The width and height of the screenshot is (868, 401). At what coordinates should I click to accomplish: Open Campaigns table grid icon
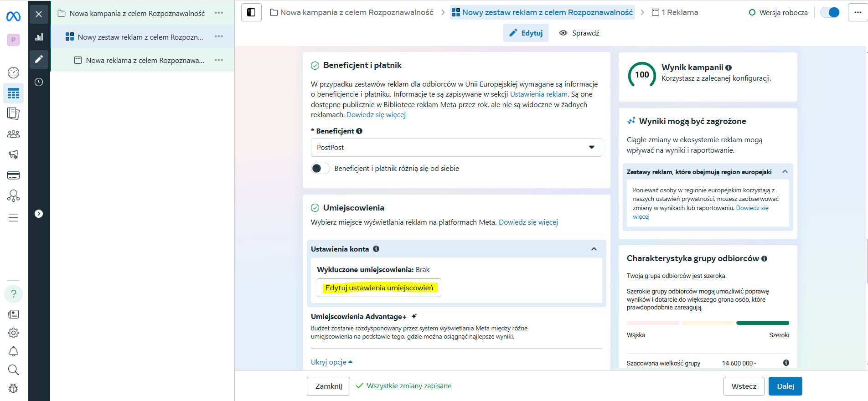(14, 93)
